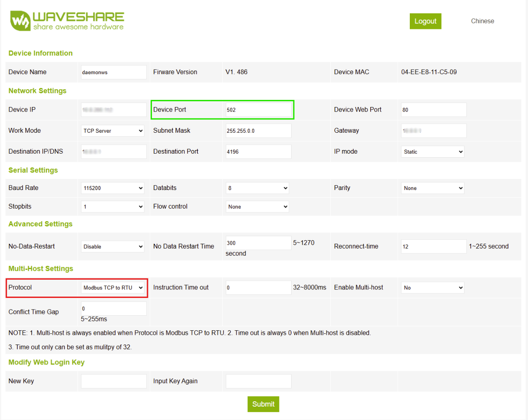Click the Device Web Port field
The image size is (528, 420).
tap(433, 110)
